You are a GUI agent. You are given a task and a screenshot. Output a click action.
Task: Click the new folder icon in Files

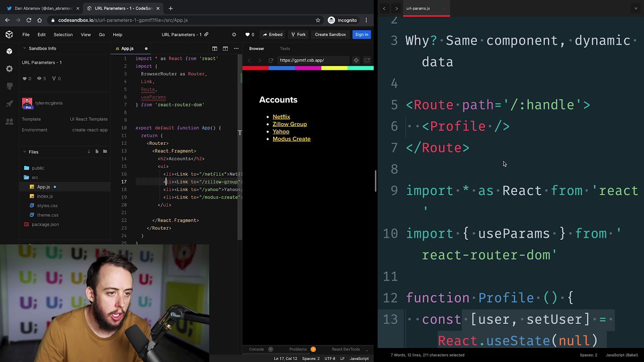(105, 151)
